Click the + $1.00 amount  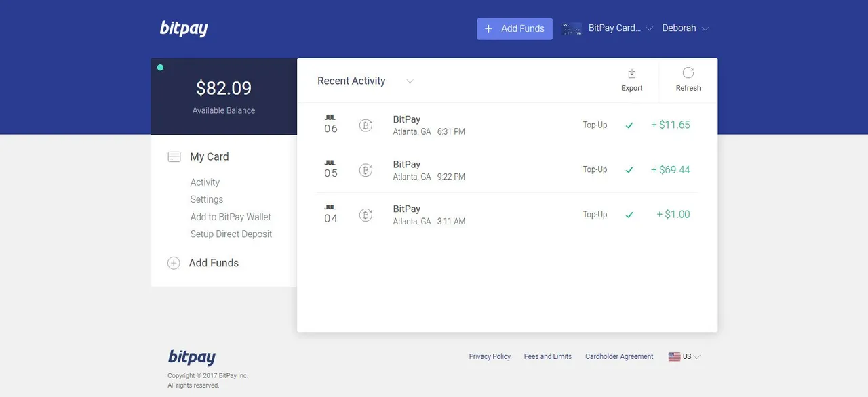click(673, 214)
